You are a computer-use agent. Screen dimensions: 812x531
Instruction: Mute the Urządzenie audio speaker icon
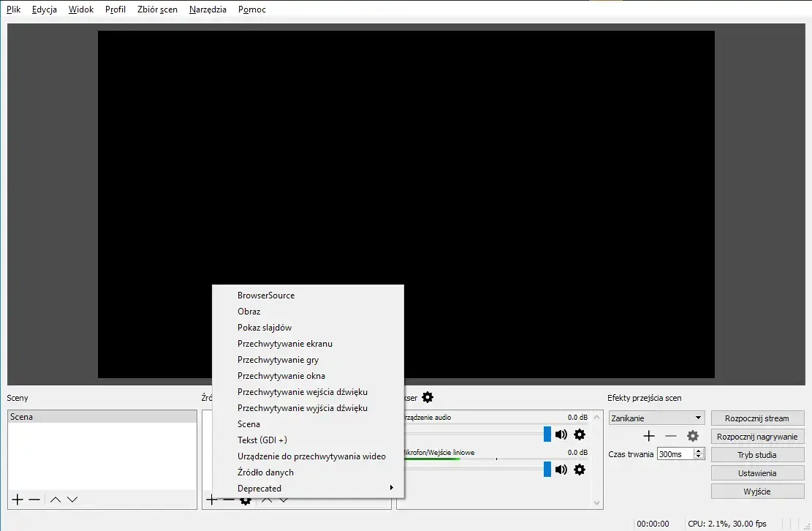pos(561,434)
